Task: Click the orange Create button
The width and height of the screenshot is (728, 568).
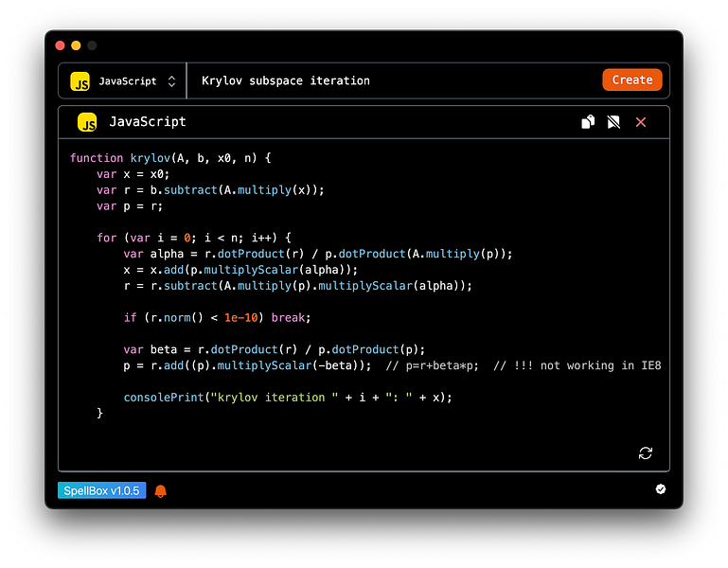Action: (x=631, y=80)
